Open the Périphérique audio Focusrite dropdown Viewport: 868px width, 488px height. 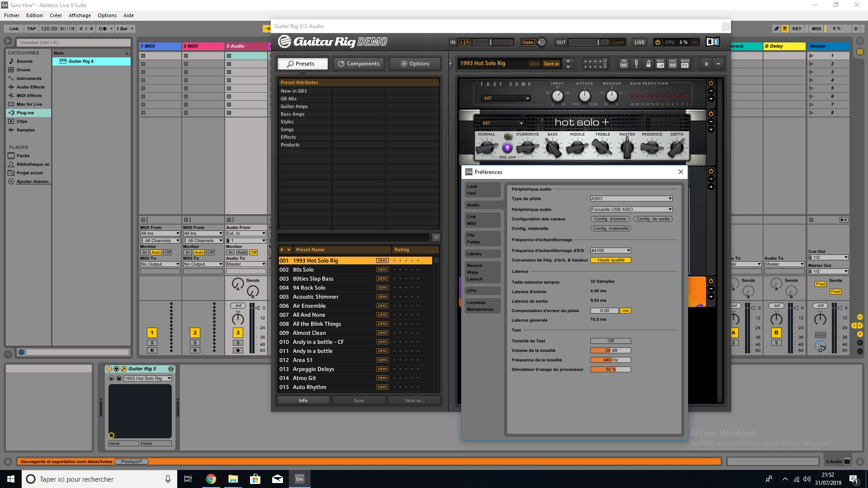coord(631,210)
